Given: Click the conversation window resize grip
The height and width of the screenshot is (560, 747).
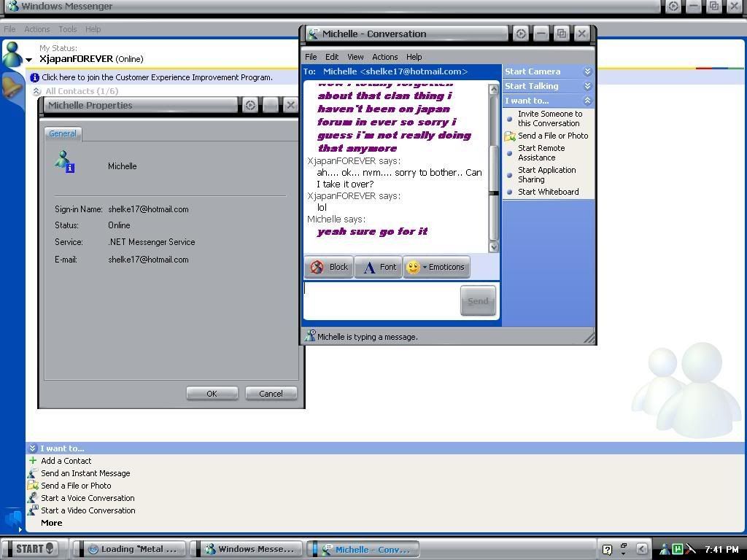Looking at the screenshot, I should (x=589, y=338).
